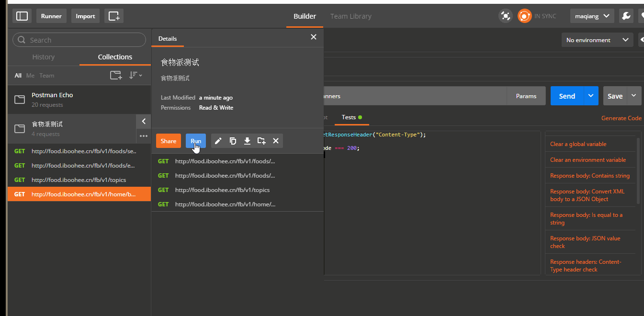Click the Postman Echo folder icon
This screenshot has height=316, width=644.
[x=20, y=100]
